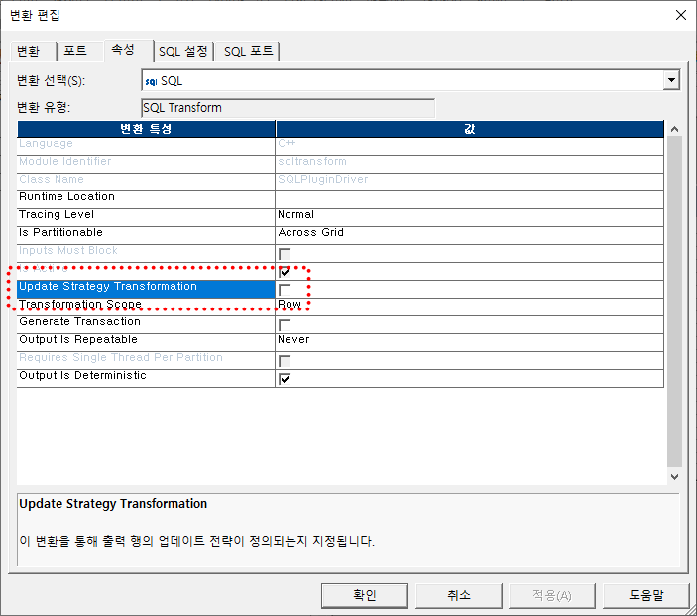Uncheck the Output Is Deterministic checkbox
Viewport: 697px width, 616px height.
[x=285, y=379]
